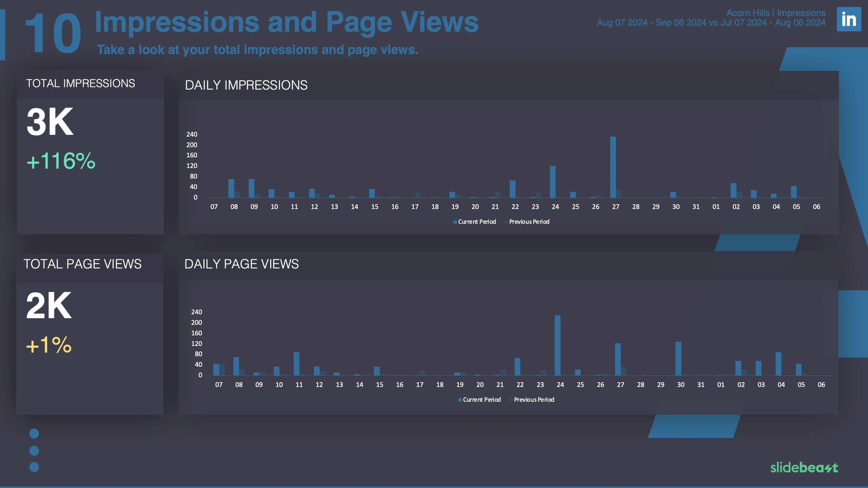This screenshot has height=488, width=868.
Task: Click the day 30 bar in Daily Page Views
Action: click(678, 358)
